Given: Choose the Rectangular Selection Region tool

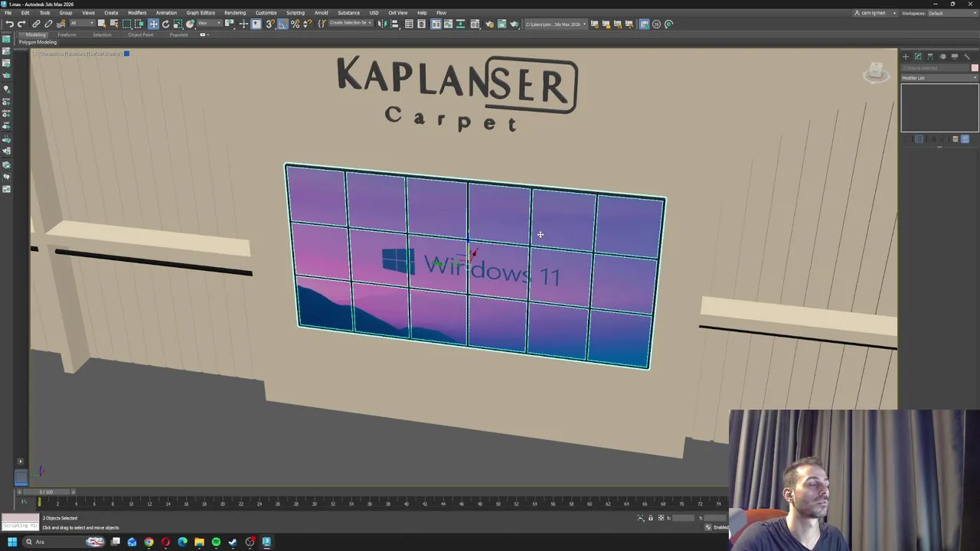Looking at the screenshot, I should (x=127, y=24).
